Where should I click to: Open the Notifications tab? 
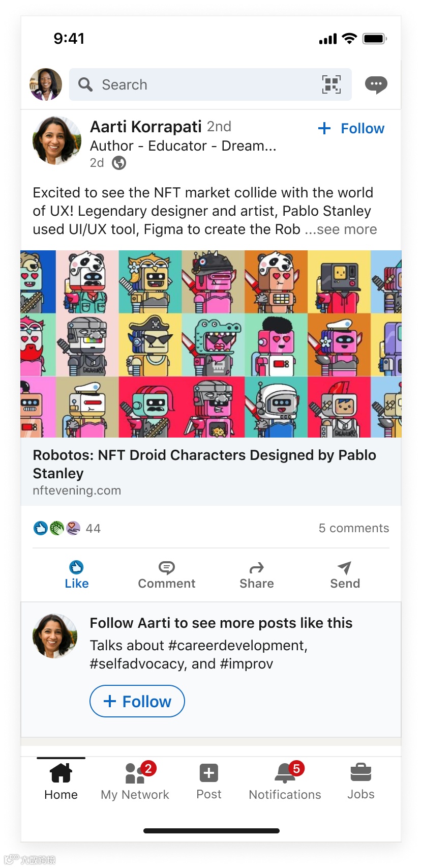[285, 781]
